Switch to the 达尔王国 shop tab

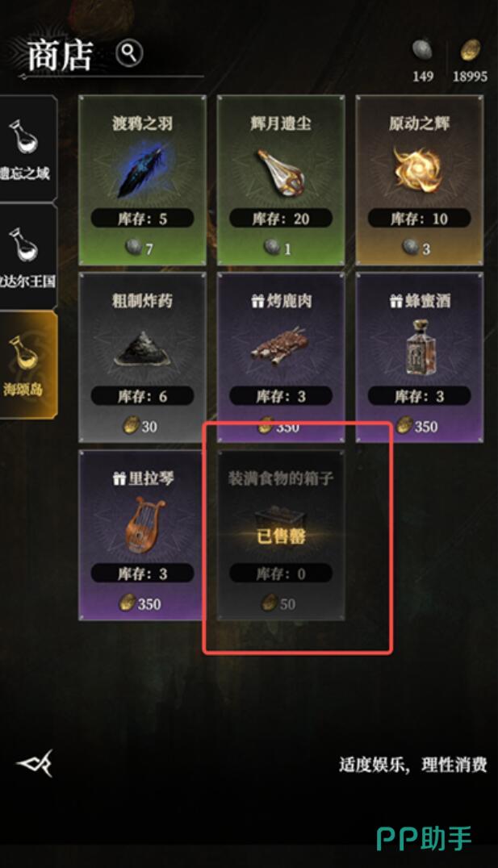[27, 257]
